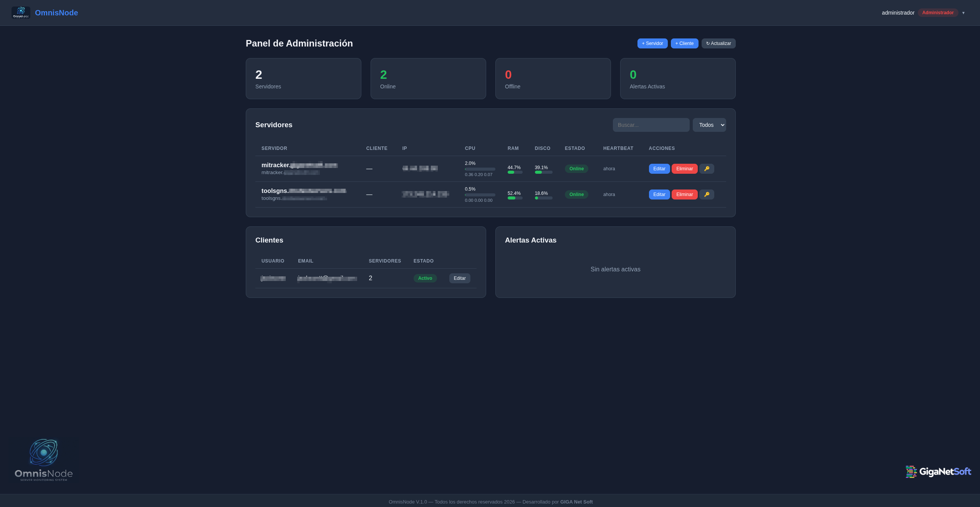The width and height of the screenshot is (980, 507).
Task: Open key options for mitracker server
Action: click(x=707, y=169)
